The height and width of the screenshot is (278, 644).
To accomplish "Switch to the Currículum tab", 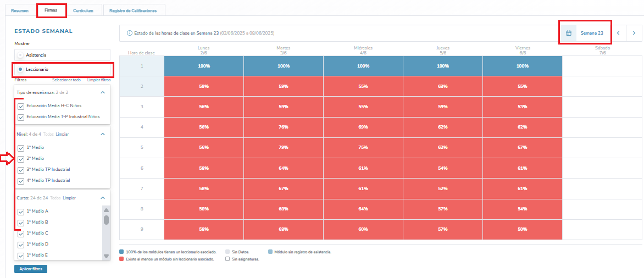I will click(x=83, y=10).
